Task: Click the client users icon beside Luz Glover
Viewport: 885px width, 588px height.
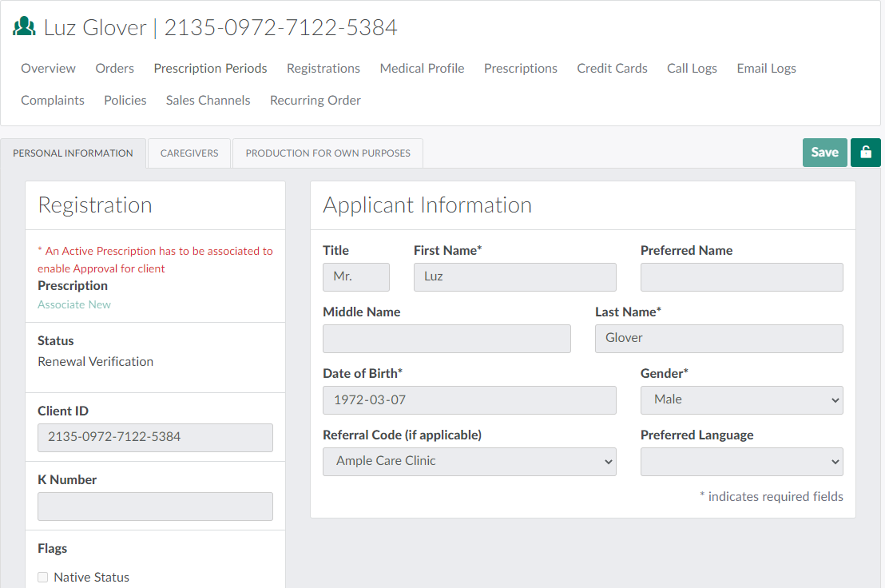Action: point(25,27)
